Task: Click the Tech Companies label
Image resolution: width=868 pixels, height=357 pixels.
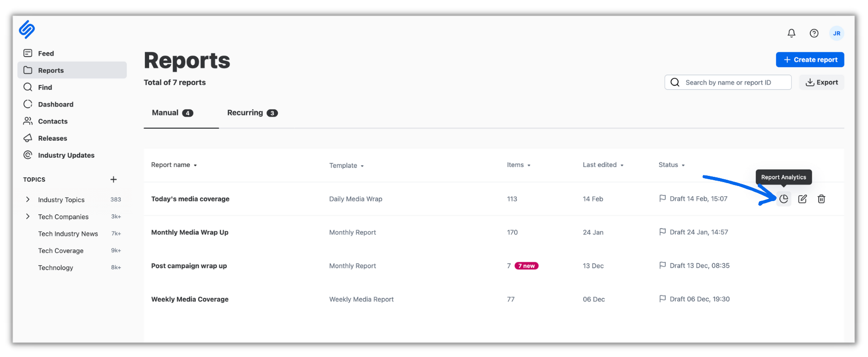Action: (63, 217)
